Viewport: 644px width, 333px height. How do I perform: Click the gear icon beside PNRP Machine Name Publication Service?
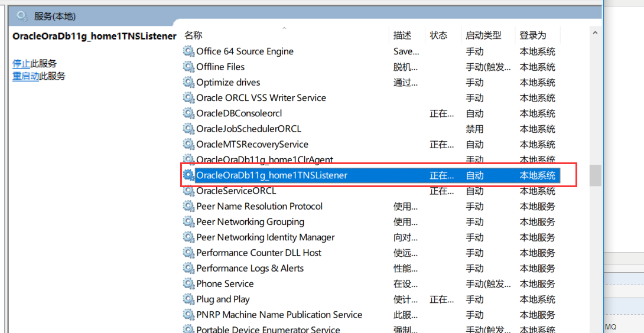click(x=188, y=315)
